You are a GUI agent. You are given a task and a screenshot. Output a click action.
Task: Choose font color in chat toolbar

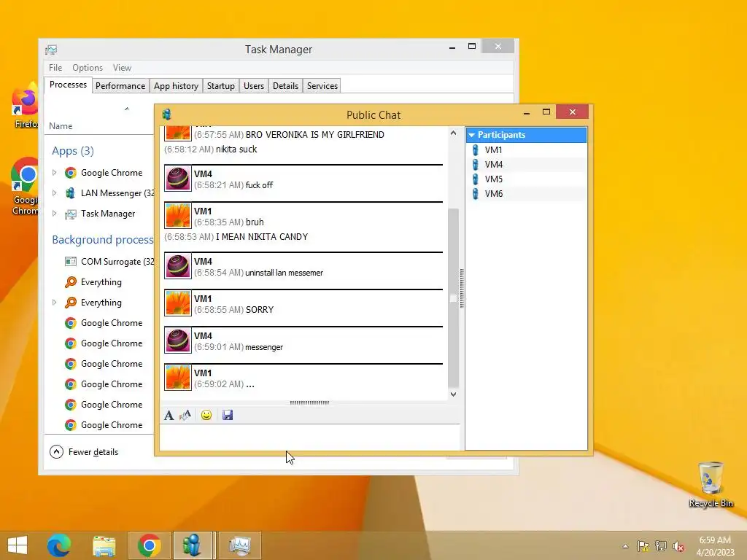coord(185,415)
